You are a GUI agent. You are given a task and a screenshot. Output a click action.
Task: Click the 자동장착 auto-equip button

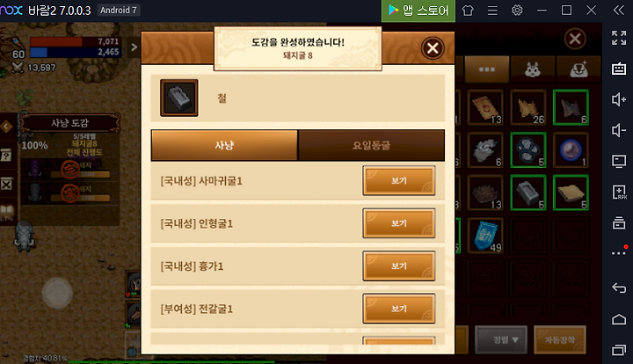(x=559, y=339)
